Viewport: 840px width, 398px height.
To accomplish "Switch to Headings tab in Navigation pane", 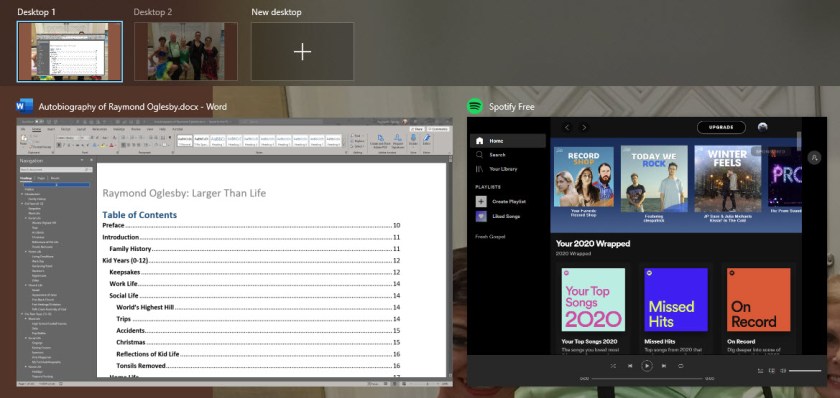I will [26, 178].
